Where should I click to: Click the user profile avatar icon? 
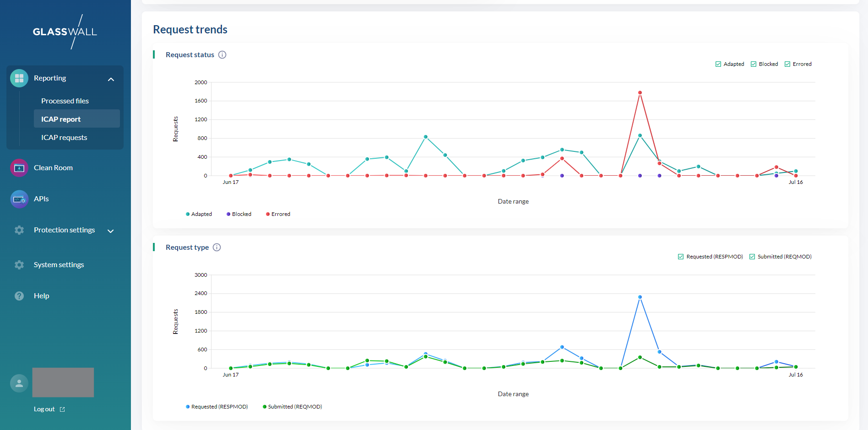[x=19, y=383]
